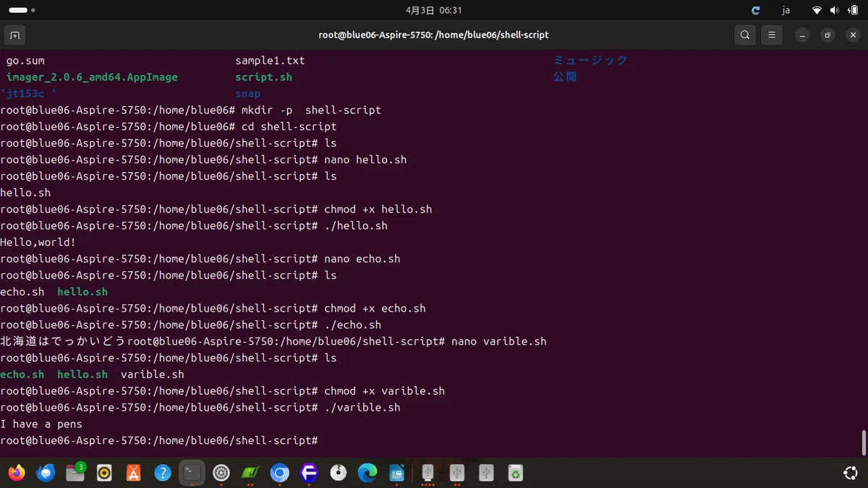Viewport: 868px width, 488px height.
Task: Open the Wi-Fi network indicator
Action: pos(817,10)
